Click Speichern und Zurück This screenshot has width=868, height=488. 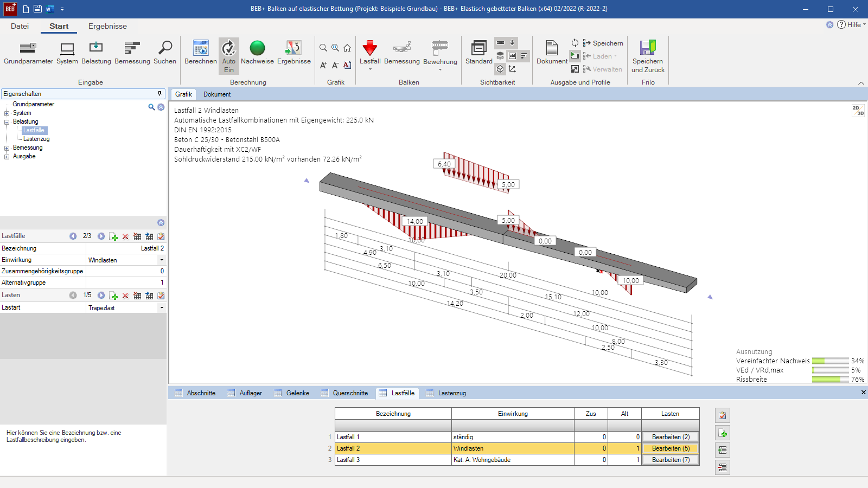(x=648, y=56)
